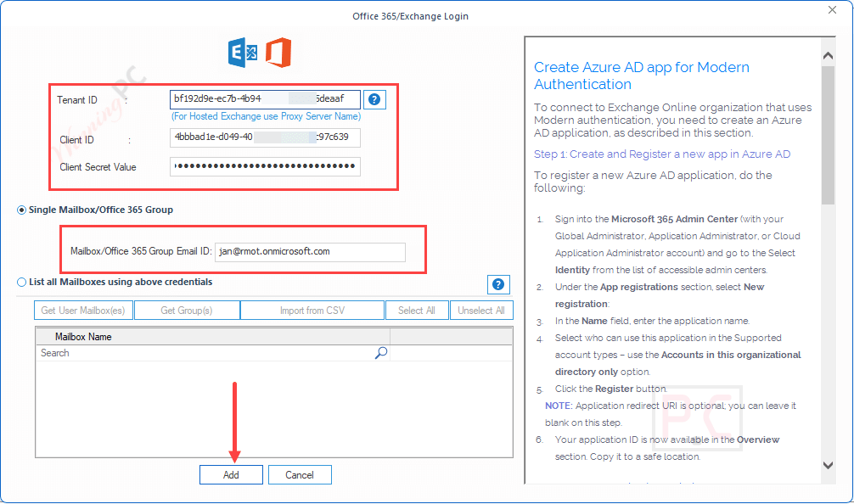Click the Client Secret Value field
The width and height of the screenshot is (854, 504).
pyautogui.click(x=265, y=166)
